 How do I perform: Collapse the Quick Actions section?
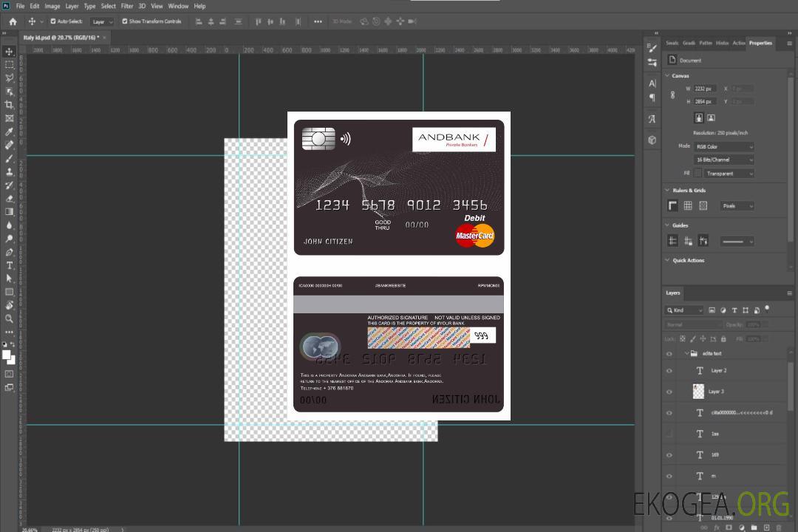[x=668, y=260]
